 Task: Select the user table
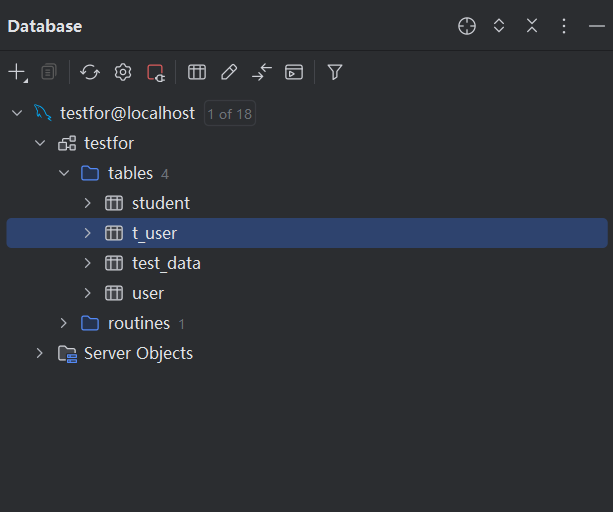(148, 293)
